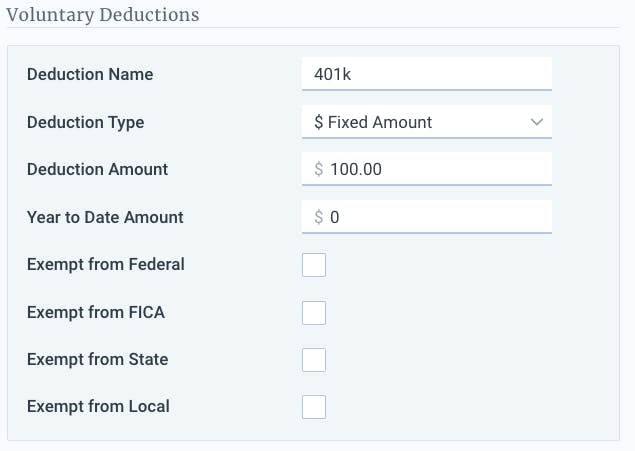Screen dimensions: 635x451
Task: Click the Voluntary Deductions heading
Action: [x=103, y=14]
